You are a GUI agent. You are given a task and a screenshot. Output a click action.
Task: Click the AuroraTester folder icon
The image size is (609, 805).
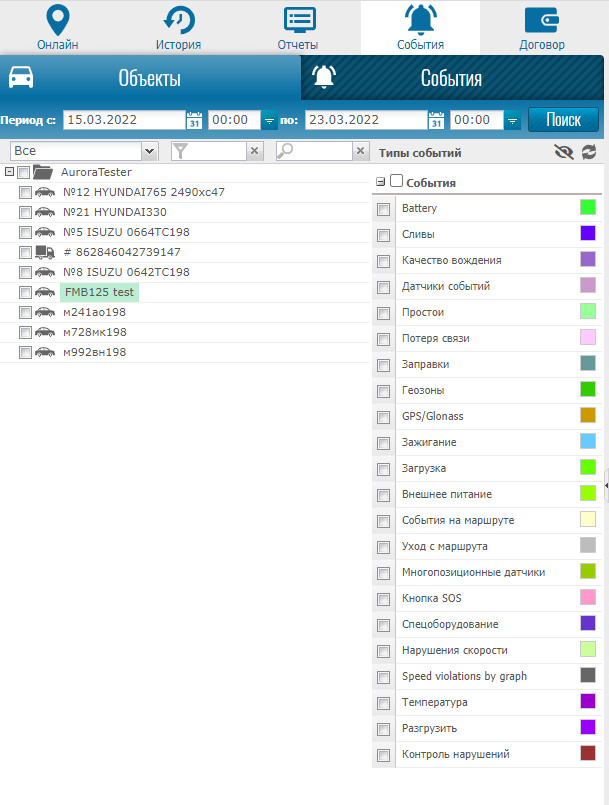coord(43,172)
